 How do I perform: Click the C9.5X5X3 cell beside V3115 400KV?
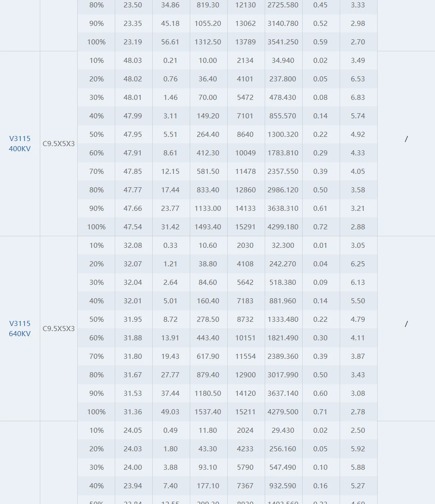(59, 144)
